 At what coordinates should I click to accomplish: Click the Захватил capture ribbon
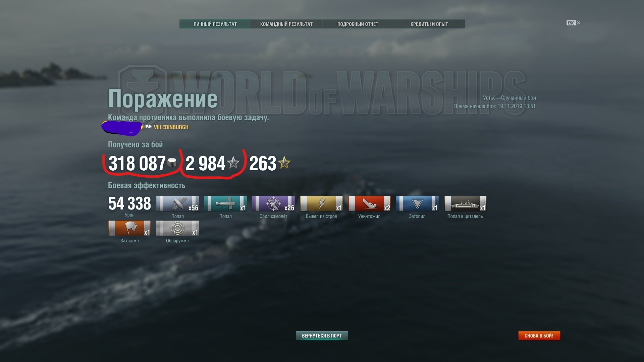129,228
